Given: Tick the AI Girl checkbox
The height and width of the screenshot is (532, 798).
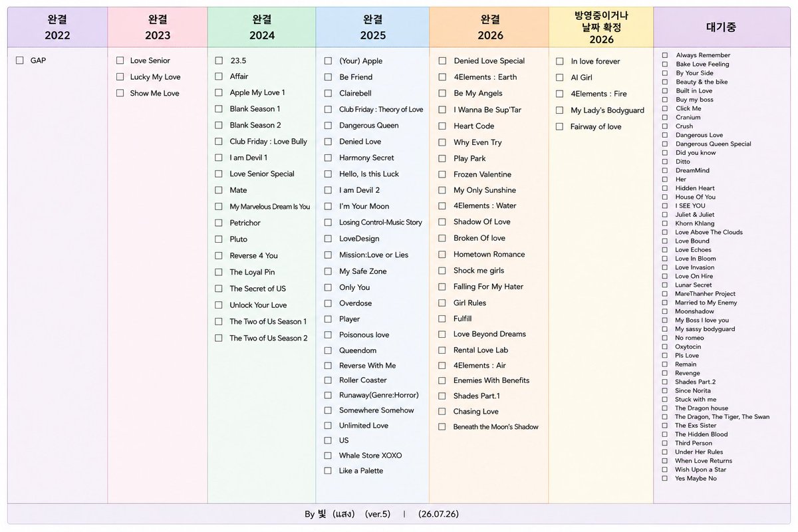Looking at the screenshot, I should 559,78.
